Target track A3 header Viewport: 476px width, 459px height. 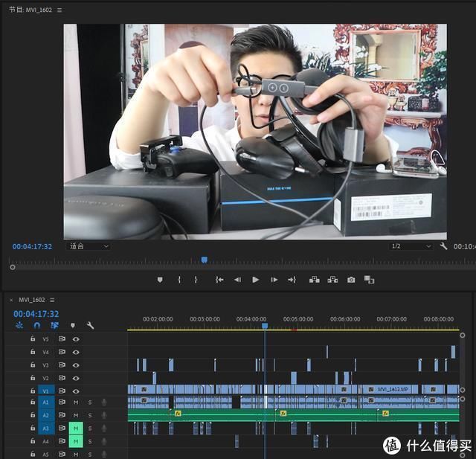46,428
